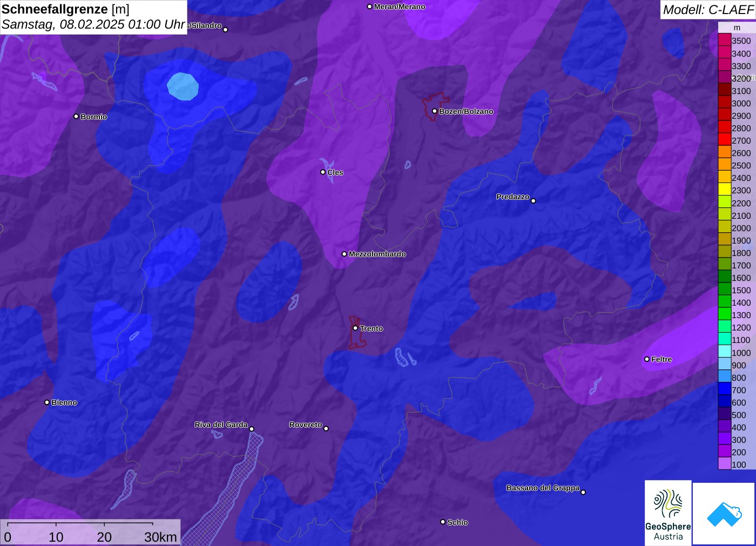Click the Mezzolombardo marker dot

click(x=345, y=254)
